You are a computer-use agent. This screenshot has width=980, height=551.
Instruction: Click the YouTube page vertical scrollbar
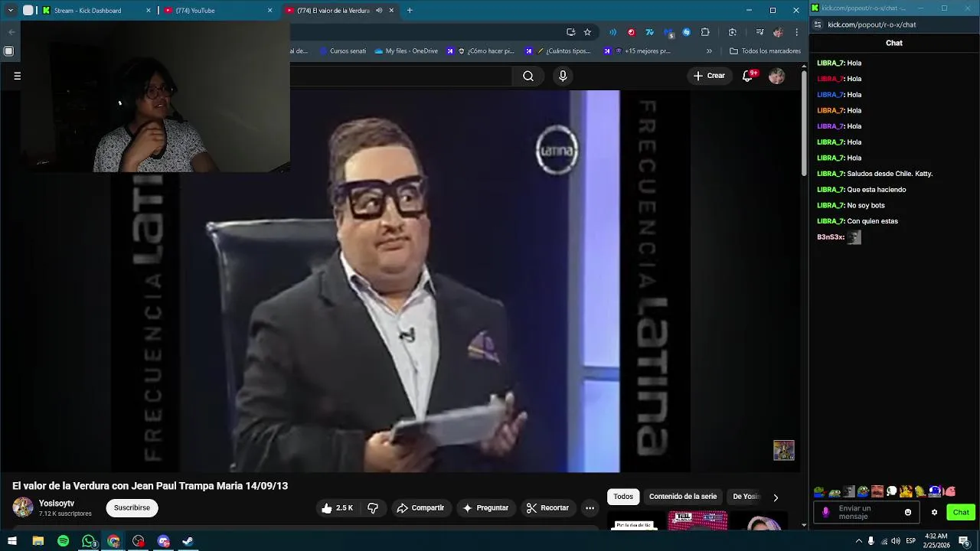(x=804, y=122)
